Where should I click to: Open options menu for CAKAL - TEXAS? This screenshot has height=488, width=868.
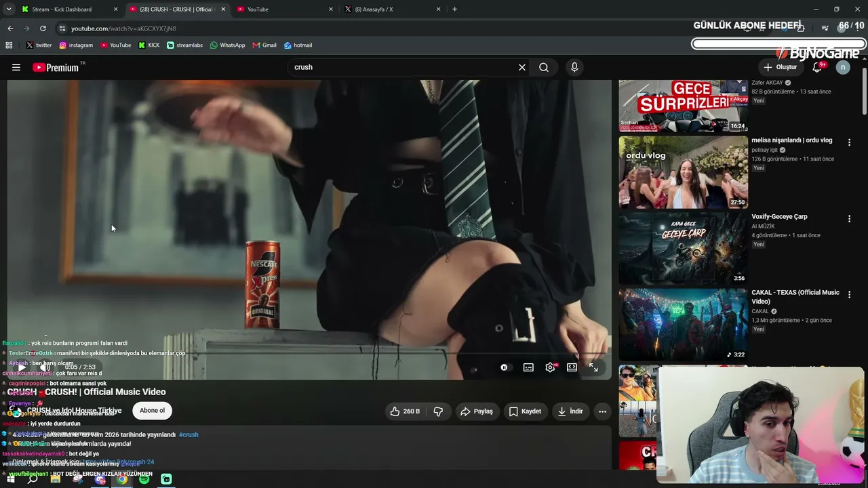(x=849, y=295)
